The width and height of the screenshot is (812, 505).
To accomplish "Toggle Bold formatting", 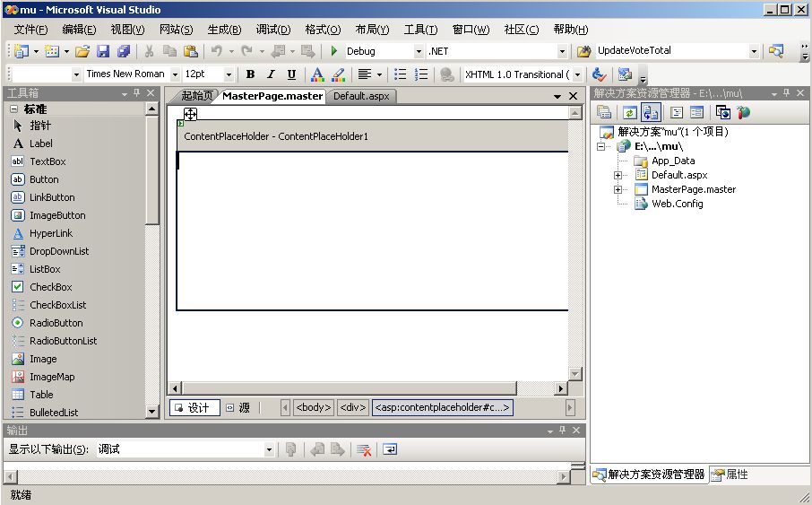I will (250, 74).
